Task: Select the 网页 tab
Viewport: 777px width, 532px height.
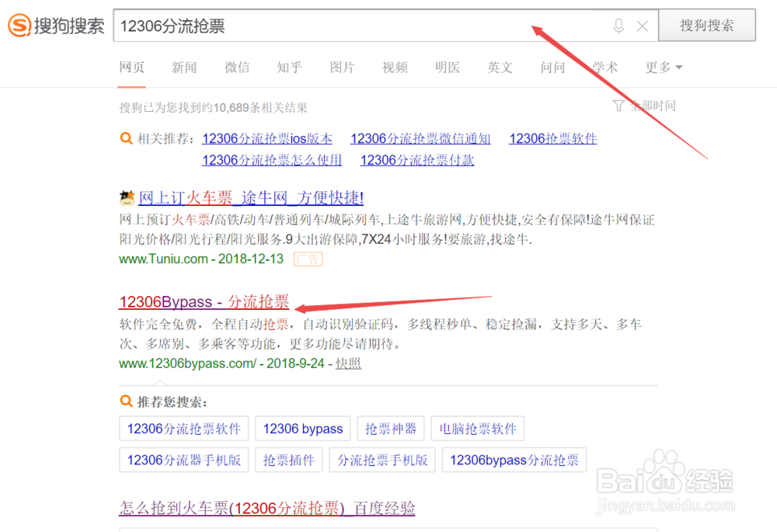Action: [132, 68]
